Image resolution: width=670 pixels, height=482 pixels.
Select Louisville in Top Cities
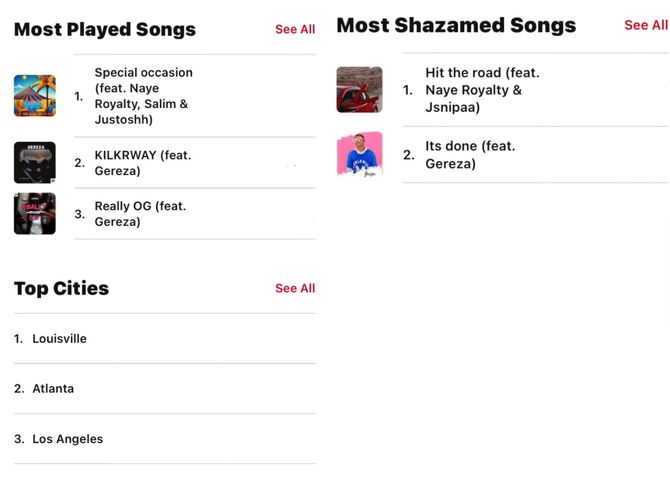tap(59, 339)
